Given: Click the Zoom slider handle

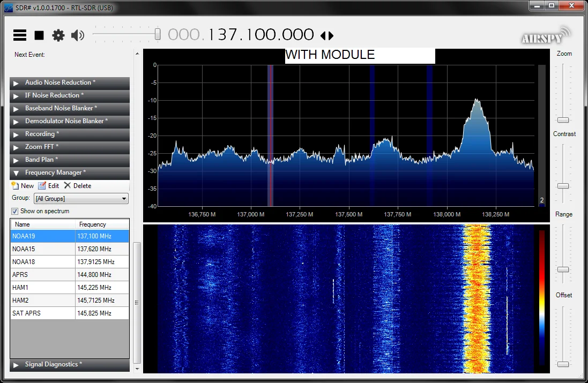Looking at the screenshot, I should pos(563,120).
